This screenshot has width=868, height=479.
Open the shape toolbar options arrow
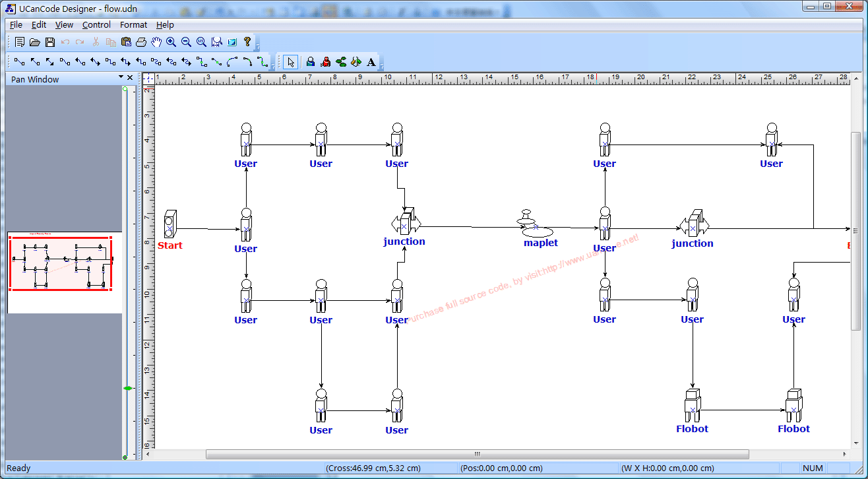click(x=382, y=66)
